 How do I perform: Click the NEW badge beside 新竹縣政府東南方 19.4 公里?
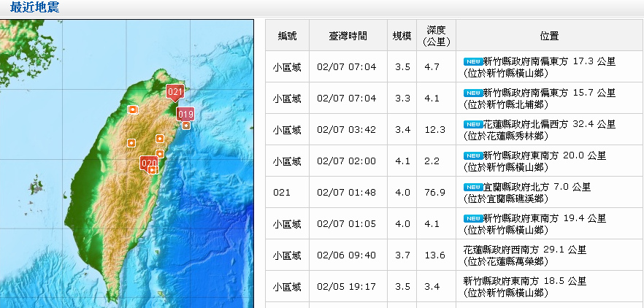coord(472,218)
